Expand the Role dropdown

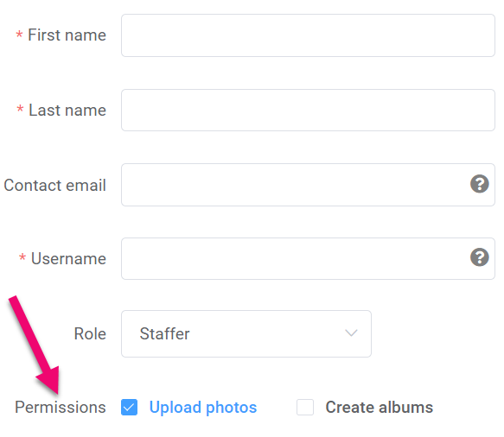pos(246,333)
